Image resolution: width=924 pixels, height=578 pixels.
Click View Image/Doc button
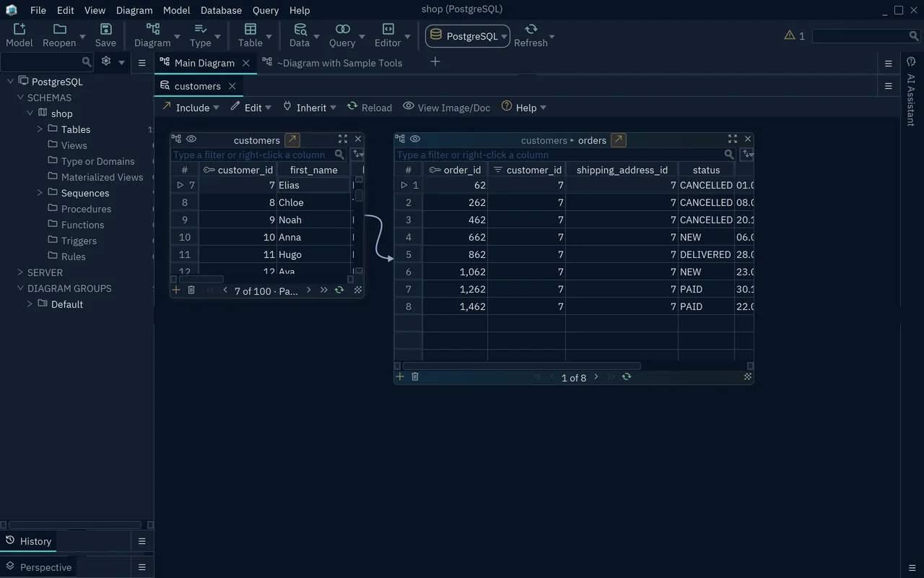(447, 107)
